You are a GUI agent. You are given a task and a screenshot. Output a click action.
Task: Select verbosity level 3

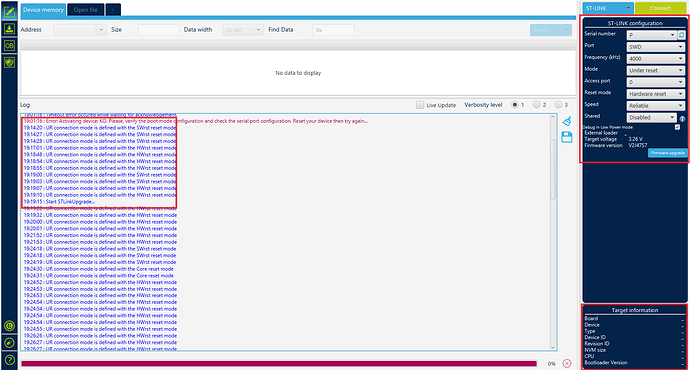pos(558,105)
